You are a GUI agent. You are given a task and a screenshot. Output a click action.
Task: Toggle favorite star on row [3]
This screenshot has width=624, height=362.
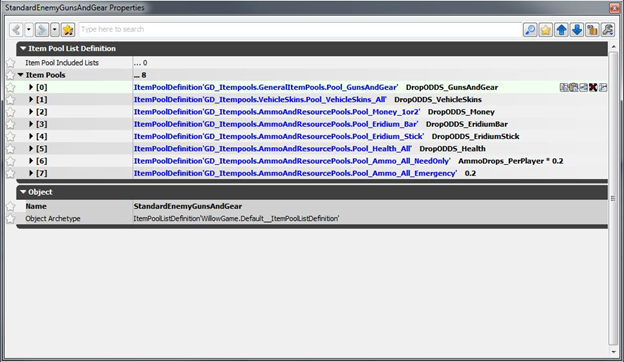(10, 125)
